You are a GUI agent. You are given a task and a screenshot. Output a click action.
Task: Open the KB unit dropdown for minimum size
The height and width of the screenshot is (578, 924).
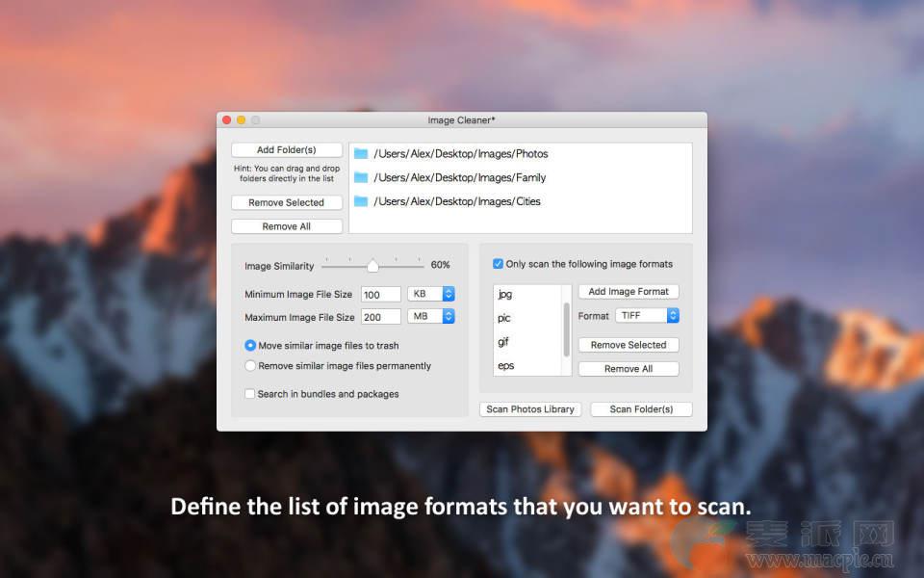[430, 294]
